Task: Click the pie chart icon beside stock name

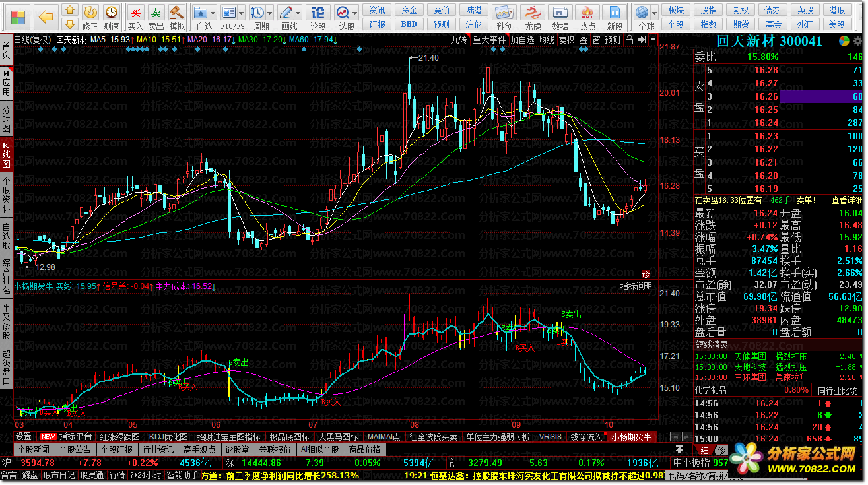Action: [x=844, y=40]
